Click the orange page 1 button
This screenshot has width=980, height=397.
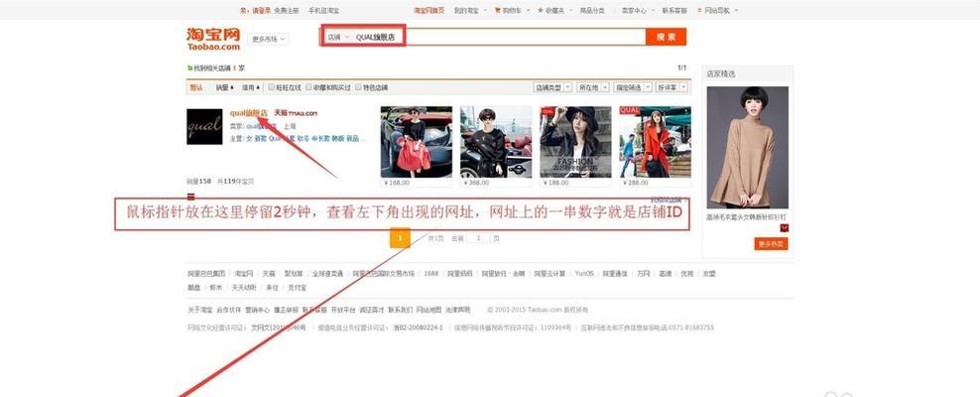pyautogui.click(x=400, y=237)
